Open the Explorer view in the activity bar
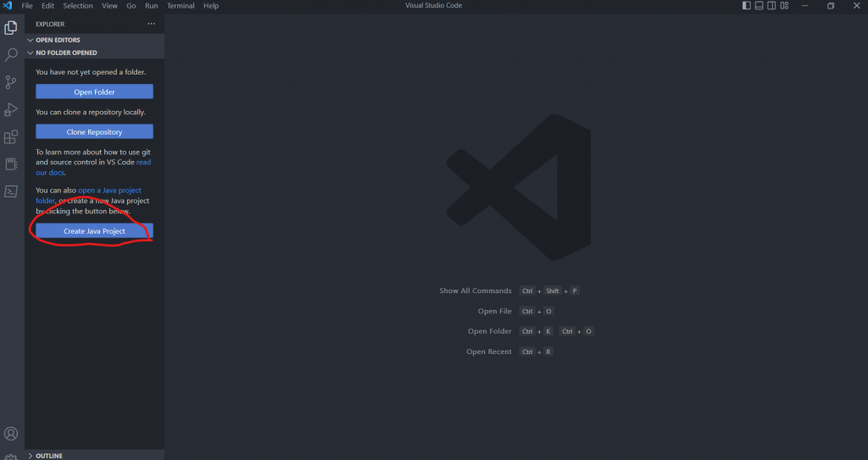Image resolution: width=868 pixels, height=460 pixels. pyautogui.click(x=10, y=27)
